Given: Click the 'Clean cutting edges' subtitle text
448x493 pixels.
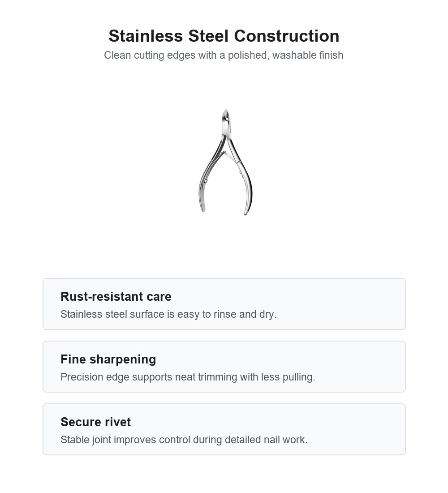Looking at the screenshot, I should point(224,55).
